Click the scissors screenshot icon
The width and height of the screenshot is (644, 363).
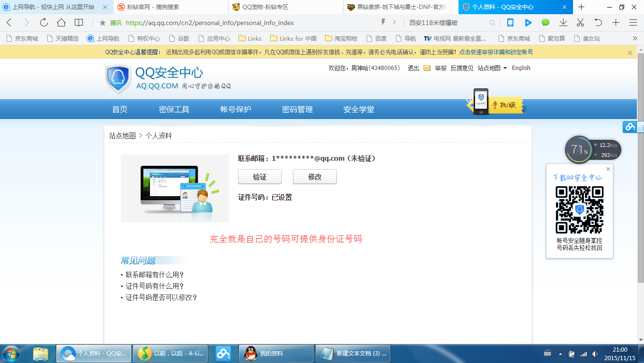581,22
